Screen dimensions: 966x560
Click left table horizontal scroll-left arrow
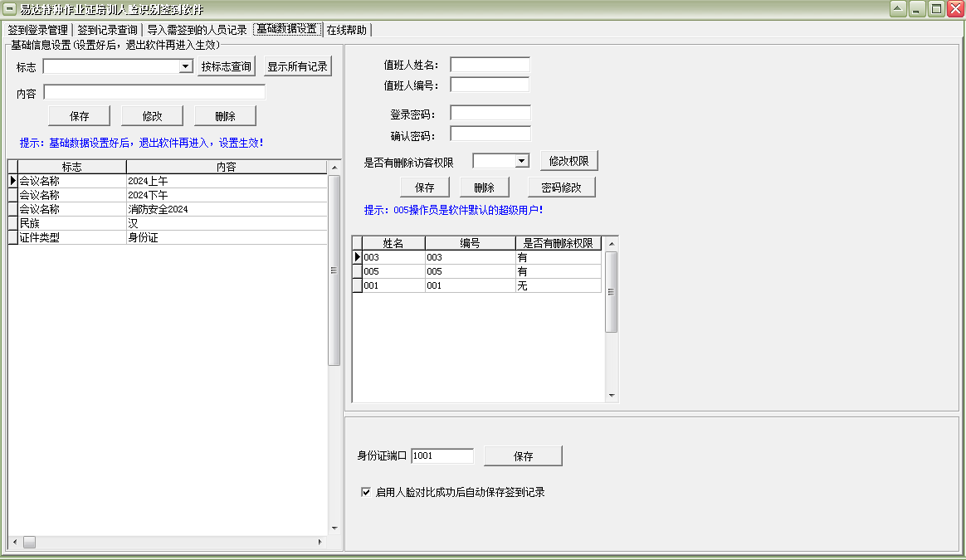(15, 542)
